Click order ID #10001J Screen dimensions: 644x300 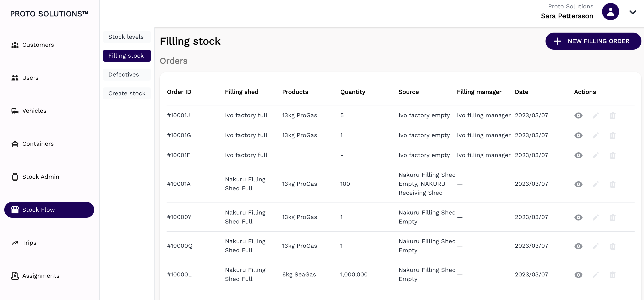(x=178, y=115)
